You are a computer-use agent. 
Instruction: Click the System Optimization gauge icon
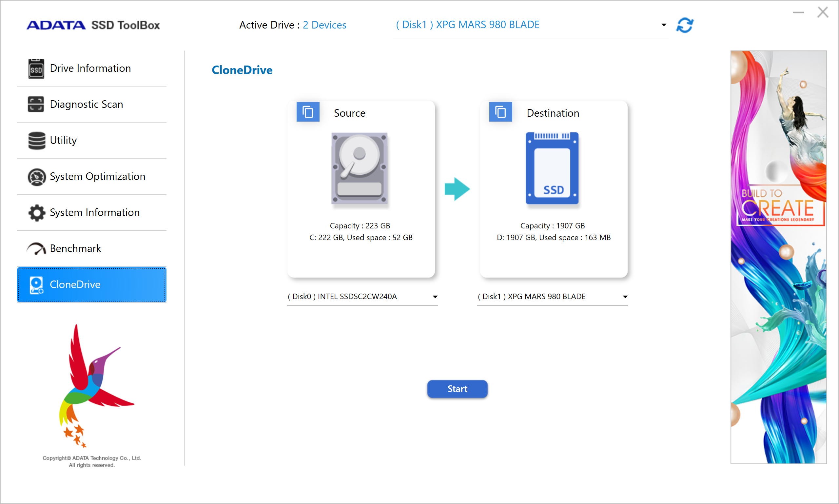coord(37,177)
